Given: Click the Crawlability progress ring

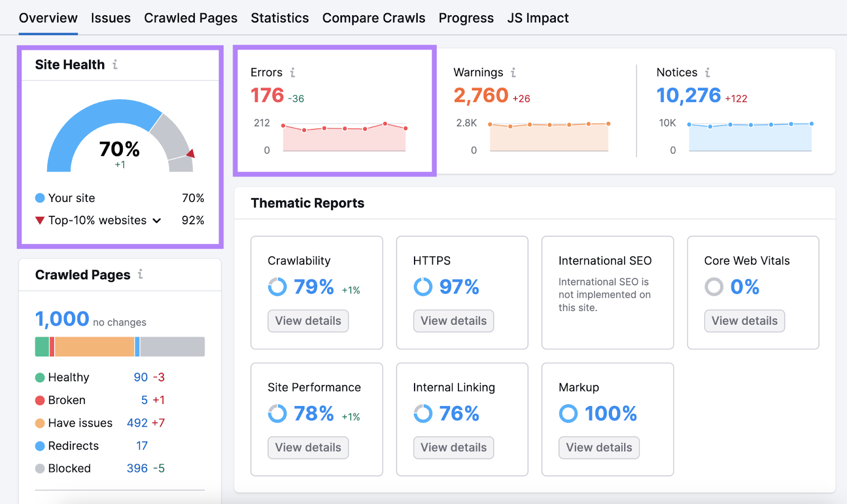Looking at the screenshot, I should click(277, 287).
